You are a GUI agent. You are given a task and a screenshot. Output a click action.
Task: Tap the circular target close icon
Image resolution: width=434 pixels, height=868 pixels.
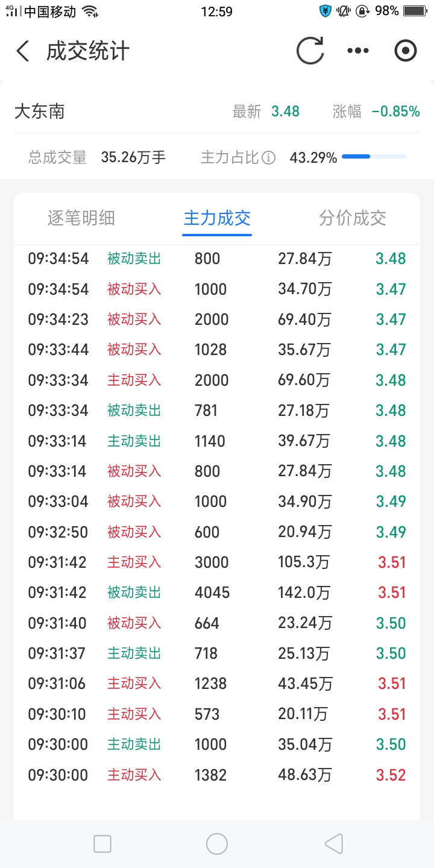(405, 51)
